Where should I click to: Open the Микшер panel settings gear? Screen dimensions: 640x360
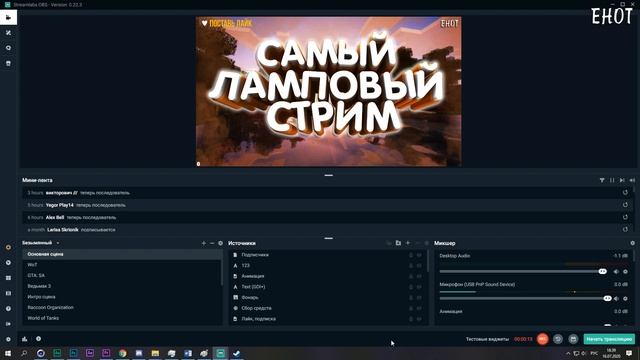pos(633,243)
